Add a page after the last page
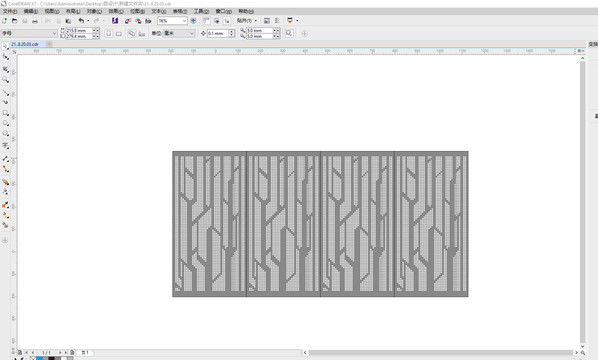The width and height of the screenshot is (598, 360). pos(72,353)
